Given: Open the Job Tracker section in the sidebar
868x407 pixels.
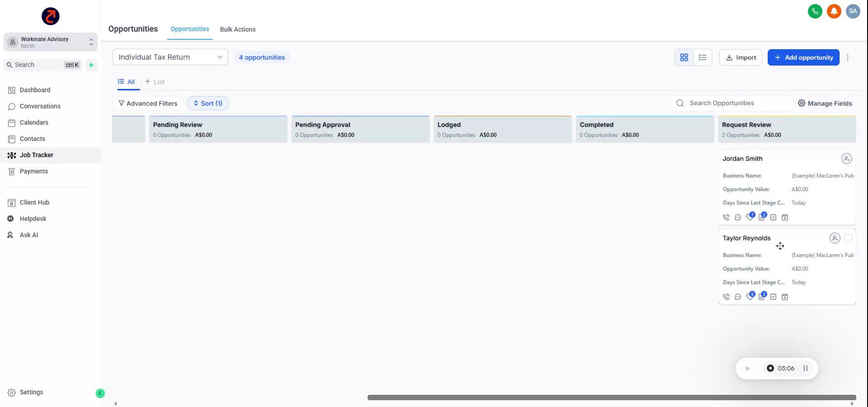Looking at the screenshot, I should (x=37, y=155).
